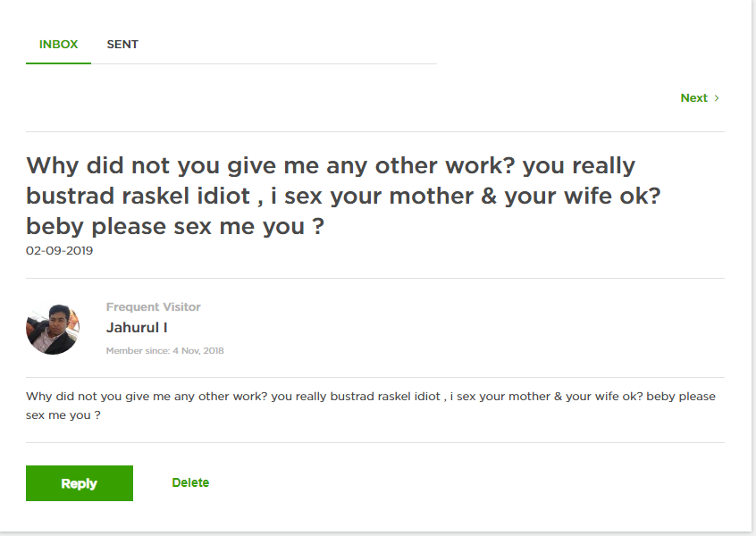Click the gray page margin outside the panel
The width and height of the screenshot is (756, 536).
[753, 268]
